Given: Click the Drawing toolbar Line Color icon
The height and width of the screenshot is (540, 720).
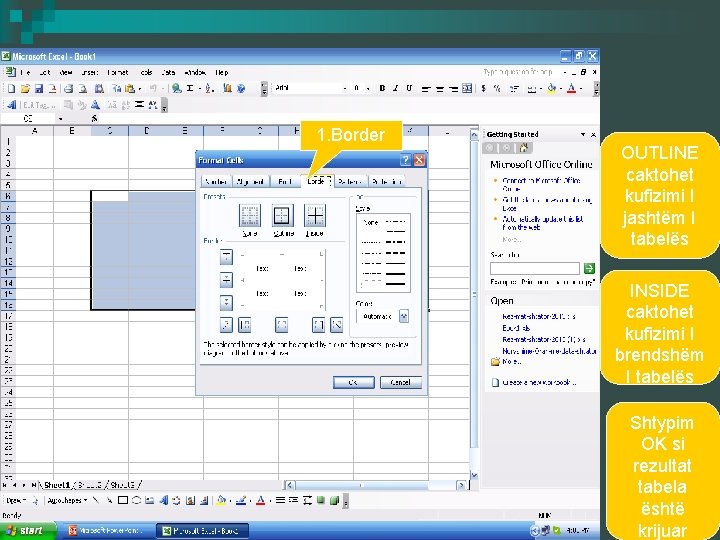Looking at the screenshot, I should tap(241, 501).
